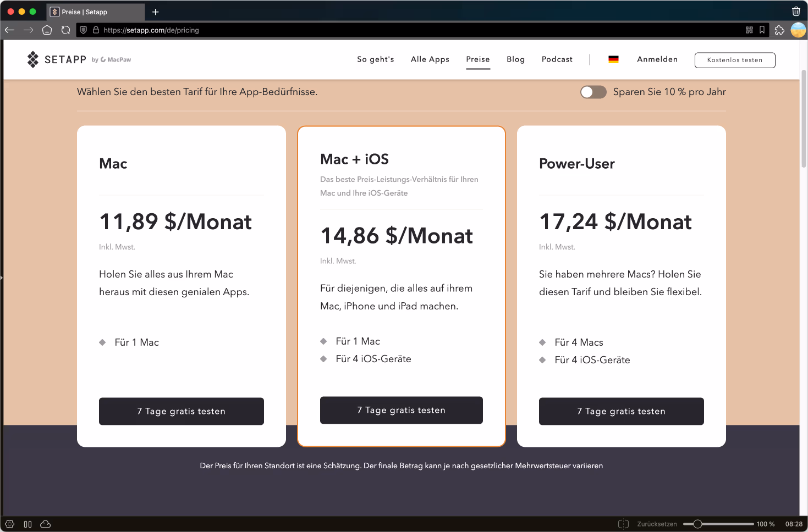
Task: Click the Anmelden link
Action: (x=657, y=59)
